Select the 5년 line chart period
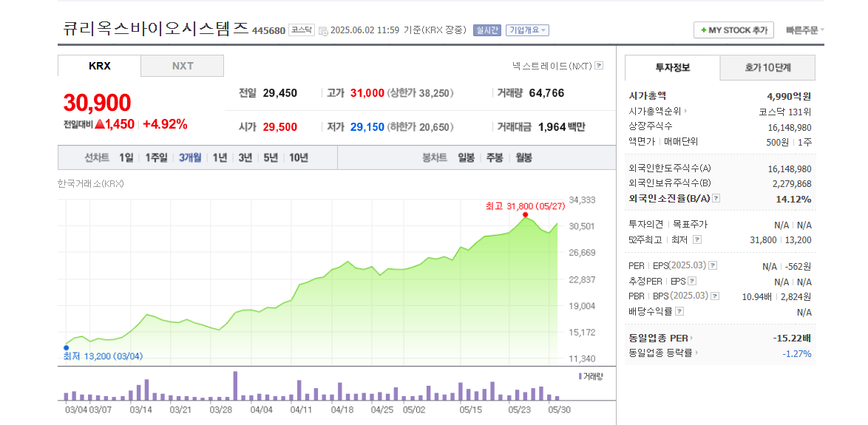 [271, 157]
